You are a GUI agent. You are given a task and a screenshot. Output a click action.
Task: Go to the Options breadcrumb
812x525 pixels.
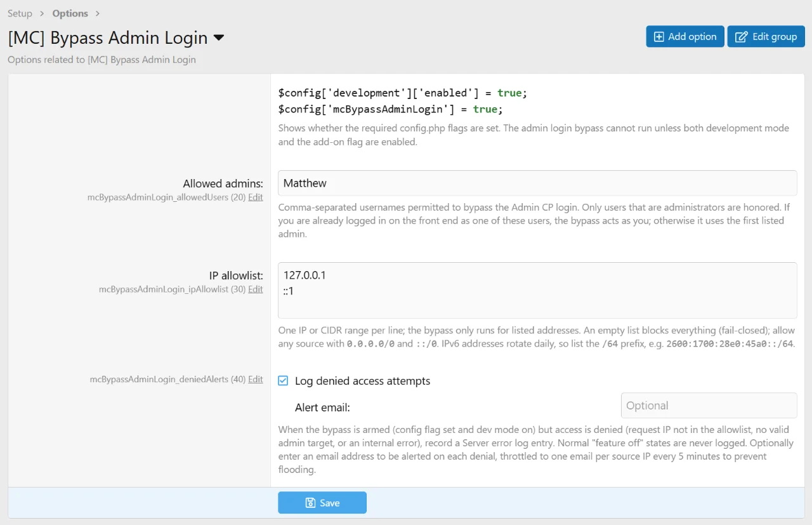tap(70, 13)
